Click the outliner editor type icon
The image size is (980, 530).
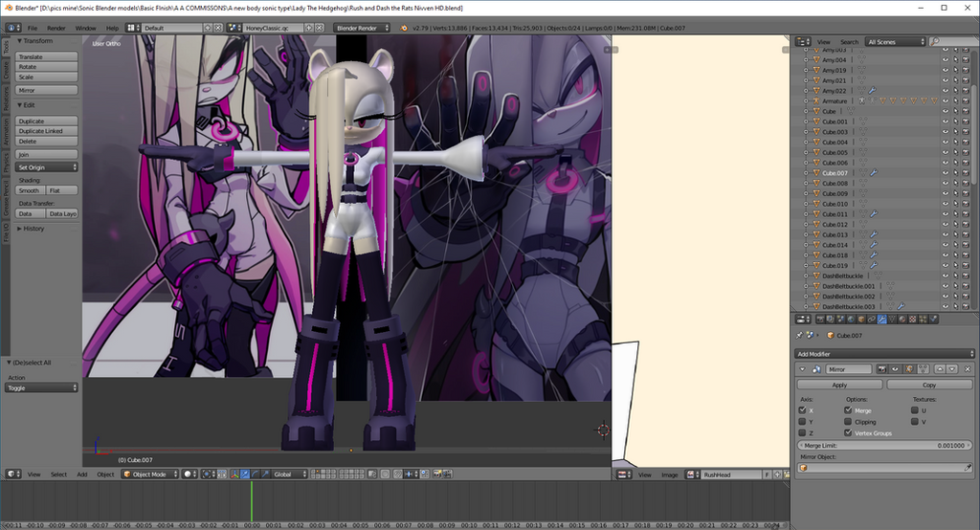pyautogui.click(x=803, y=41)
